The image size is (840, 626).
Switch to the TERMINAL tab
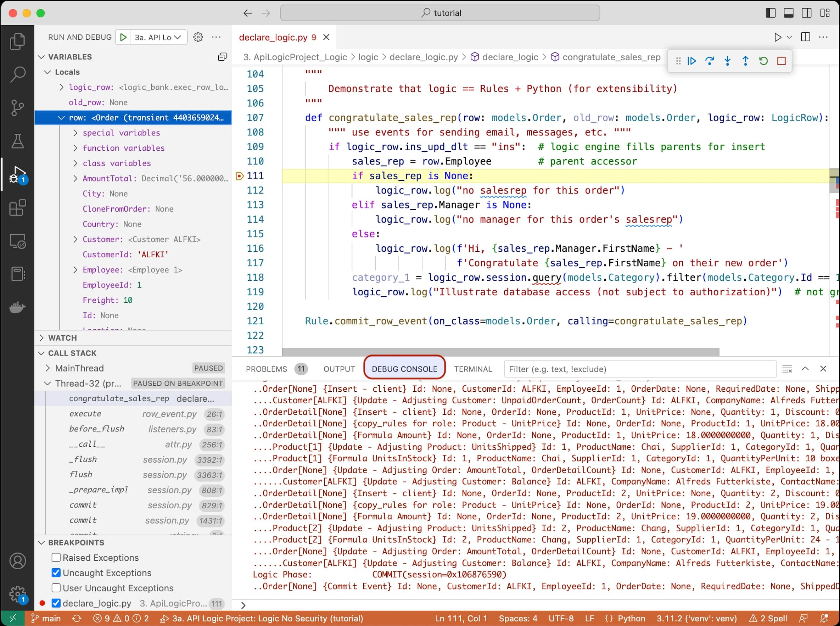click(473, 369)
